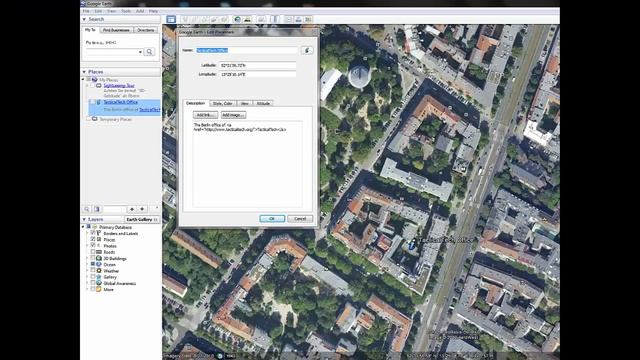Click the TacticalTech Office placemark pin on the map
Screen dimensions: 640x360
(x=412, y=244)
